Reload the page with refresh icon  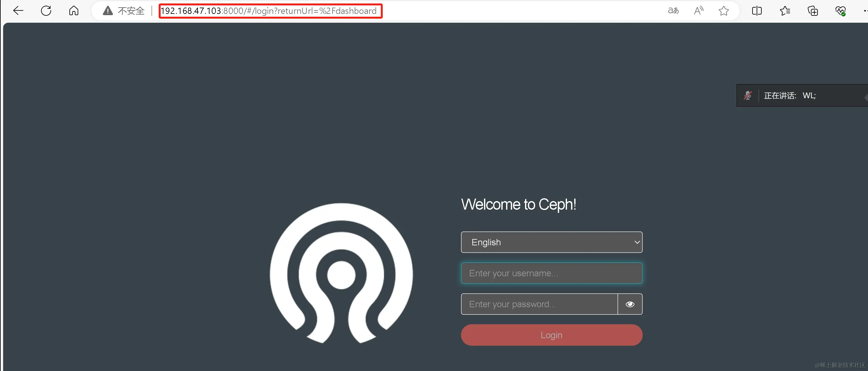click(x=46, y=11)
